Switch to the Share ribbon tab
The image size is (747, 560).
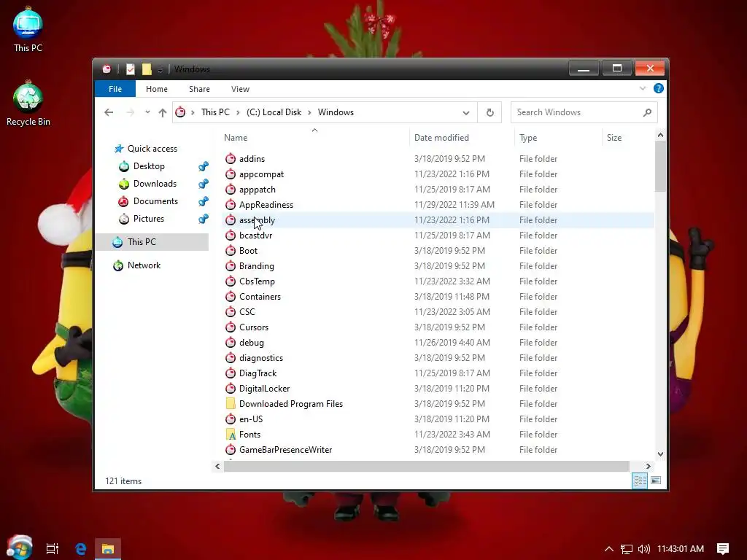[199, 89]
